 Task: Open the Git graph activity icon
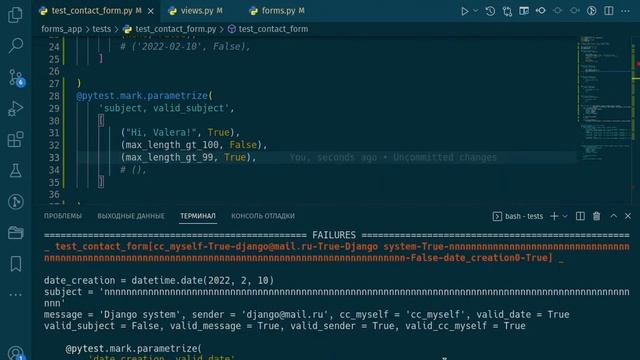(16, 202)
